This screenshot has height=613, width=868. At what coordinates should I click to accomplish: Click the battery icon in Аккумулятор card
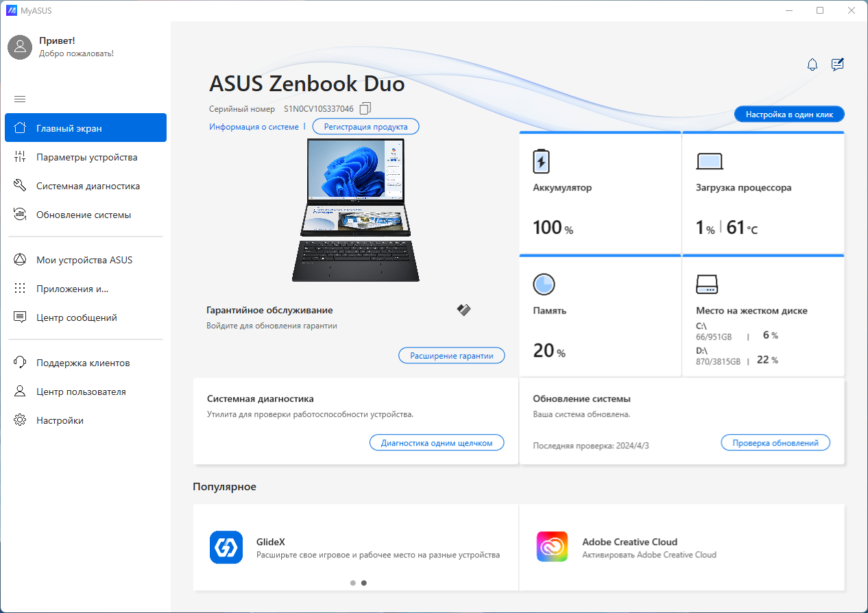541,161
